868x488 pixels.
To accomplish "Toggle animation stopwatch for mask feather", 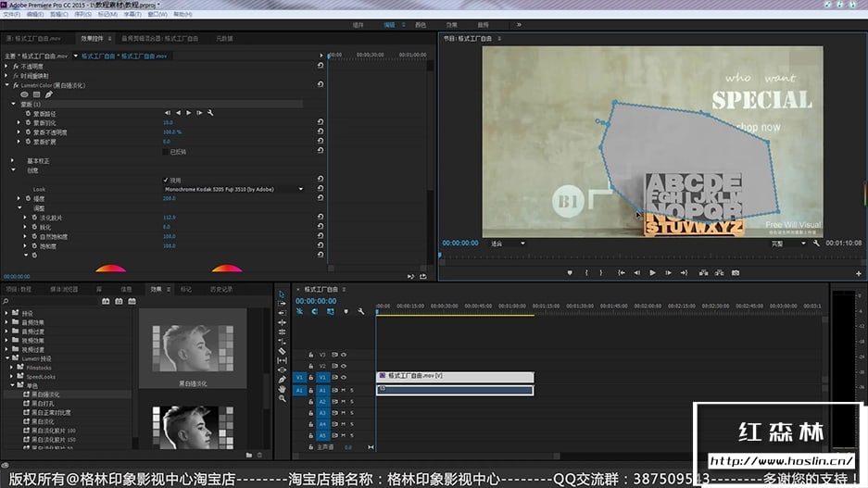I will pyautogui.click(x=28, y=123).
